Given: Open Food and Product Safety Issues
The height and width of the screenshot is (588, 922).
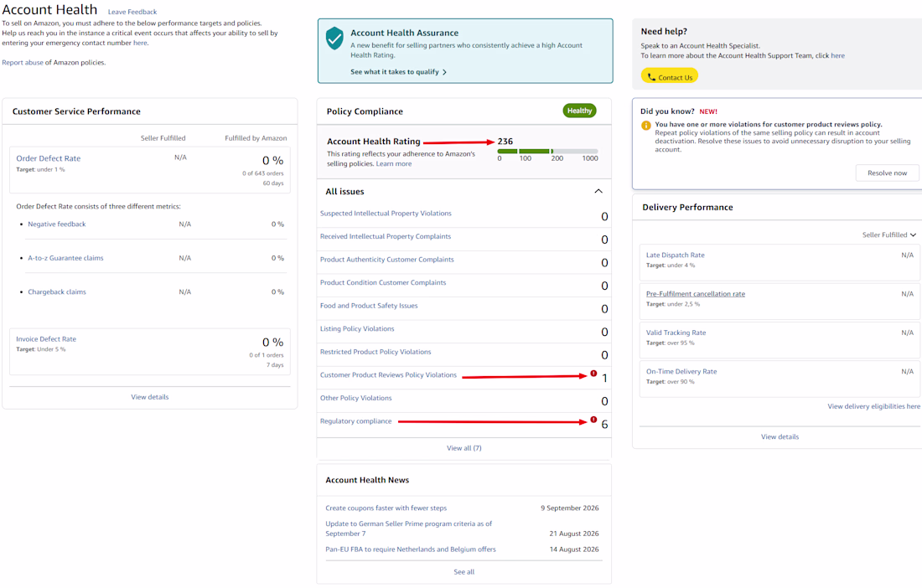Looking at the screenshot, I should pyautogui.click(x=369, y=306).
